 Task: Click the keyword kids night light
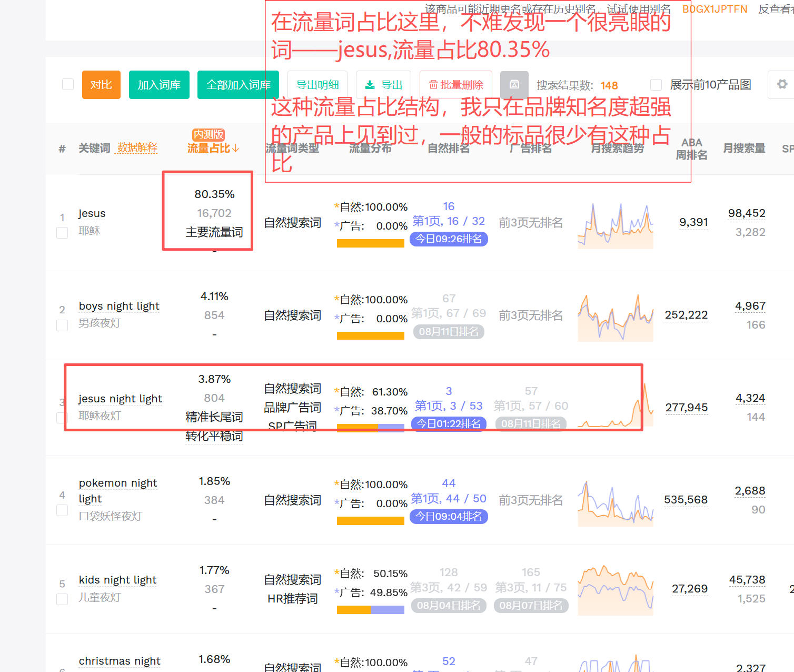117,580
